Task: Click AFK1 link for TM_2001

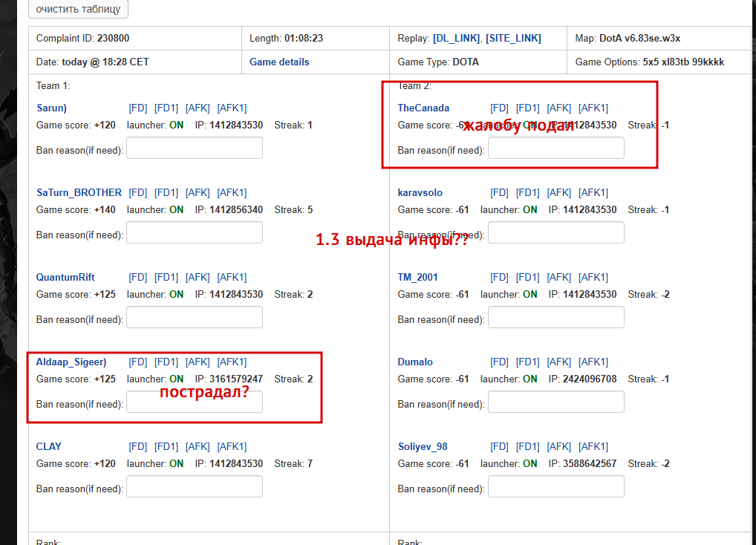Action: click(593, 278)
